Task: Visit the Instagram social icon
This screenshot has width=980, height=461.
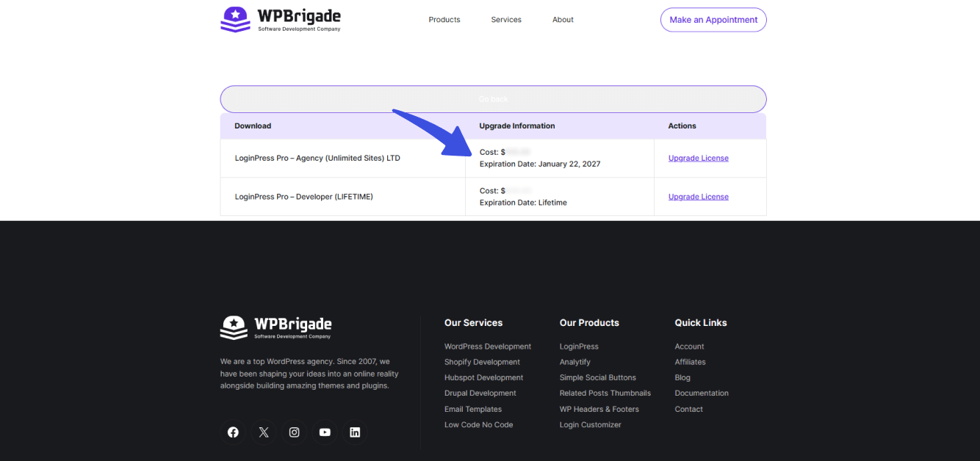Action: 294,432
